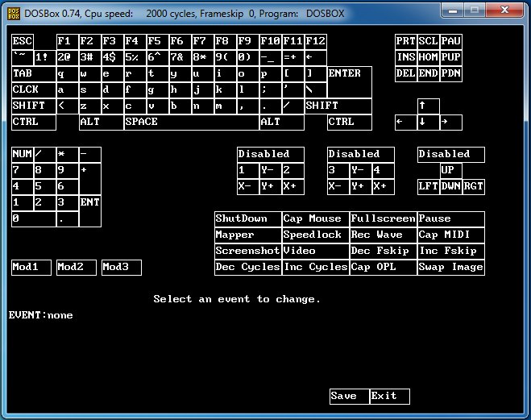Image resolution: width=531 pixels, height=420 pixels.
Task: Click the left SHIFT key
Action: tap(34, 106)
